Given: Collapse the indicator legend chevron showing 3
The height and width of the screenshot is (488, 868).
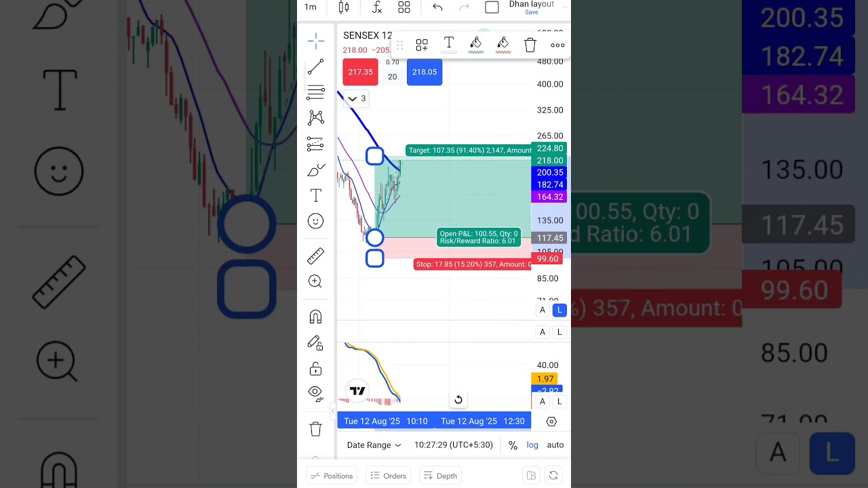Looking at the screenshot, I should (x=357, y=99).
